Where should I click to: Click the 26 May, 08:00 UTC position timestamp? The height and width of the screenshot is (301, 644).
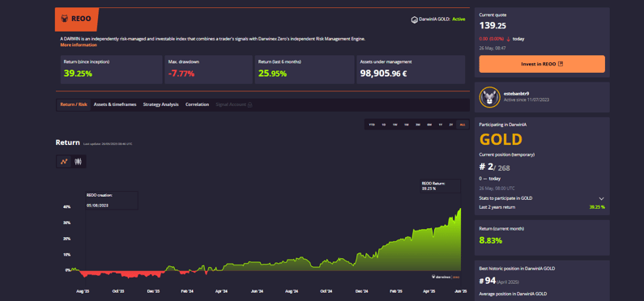[497, 189]
